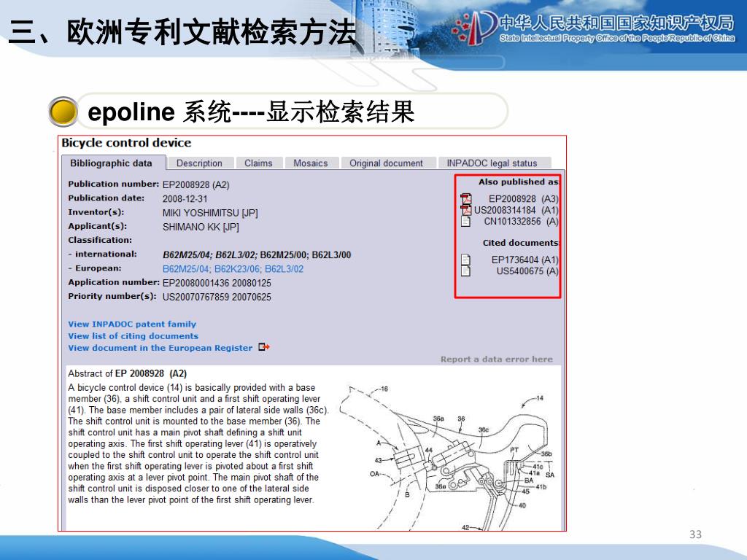Click the Bicycle control device title
The image size is (747, 560).
(x=126, y=143)
